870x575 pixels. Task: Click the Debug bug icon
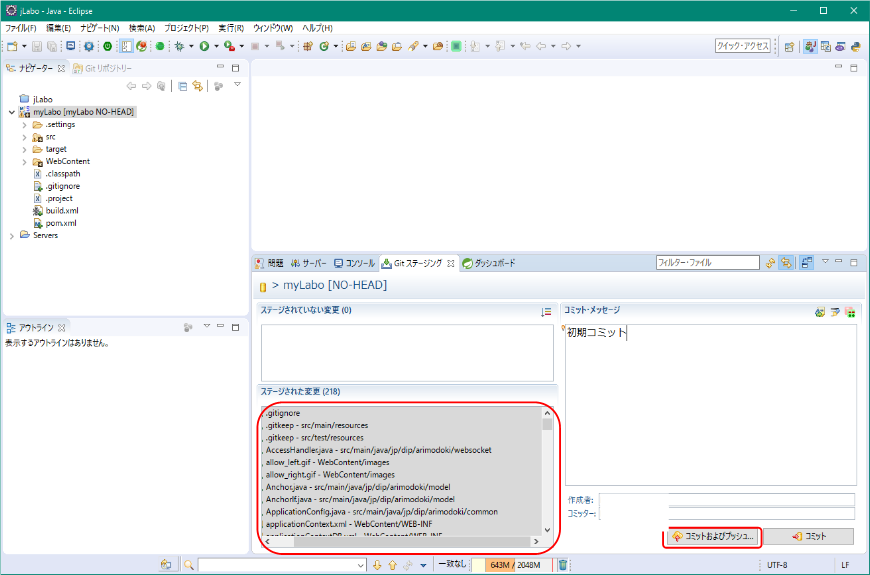179,47
